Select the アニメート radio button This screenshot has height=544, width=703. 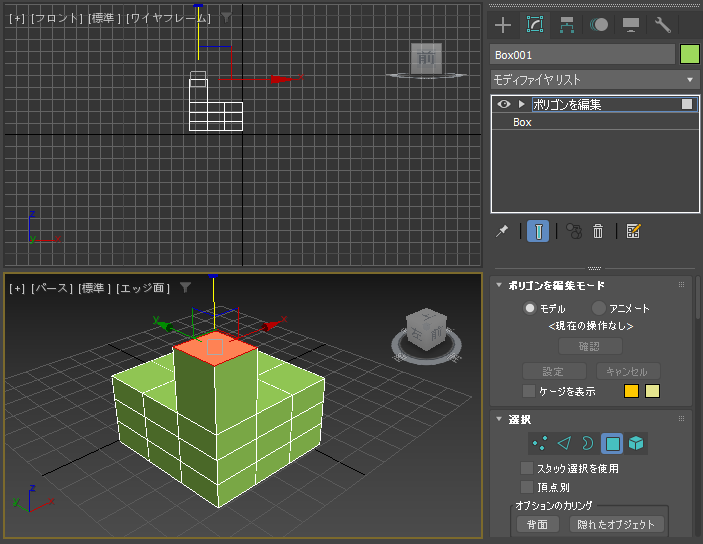click(599, 309)
